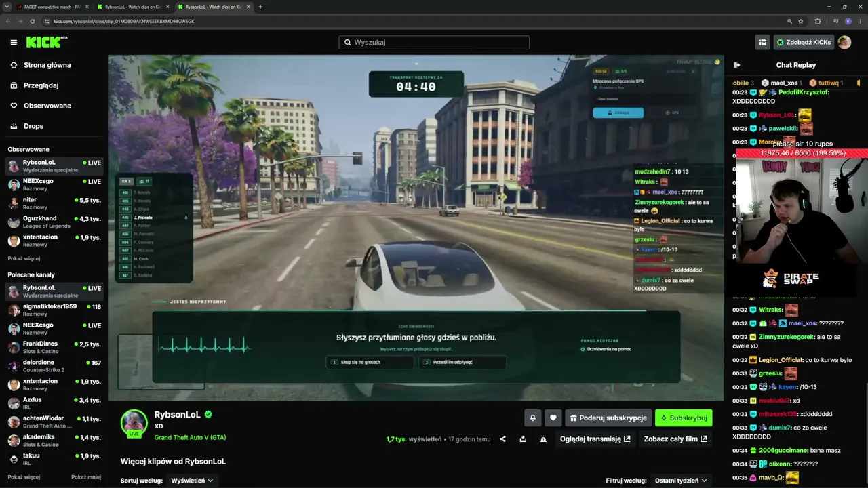Viewport: 868px width, 488px height.
Task: Expand recommended channels with bottom Pokaż więcej
Action: (x=24, y=476)
